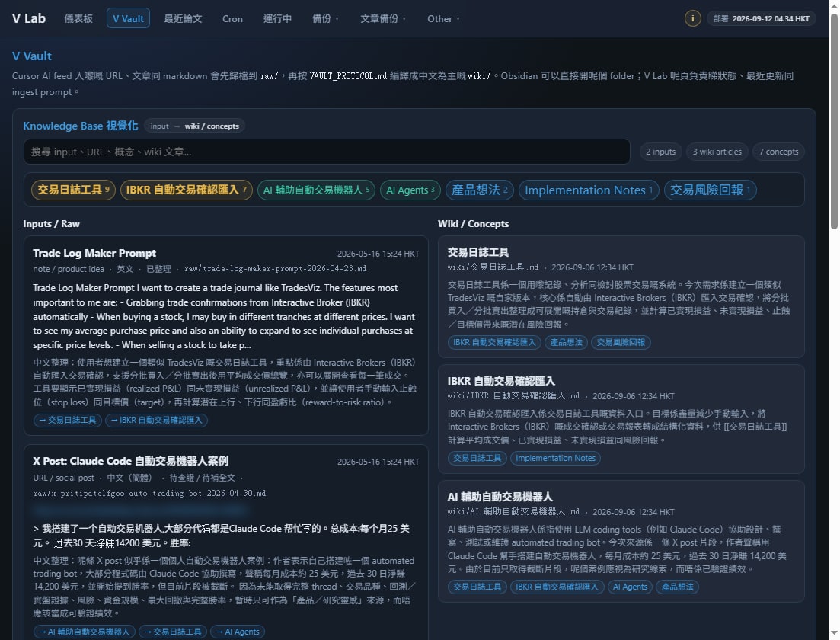The width and height of the screenshot is (840, 640).
Task: Click IBKR 自動交易確認匯入 tag in AI 輔助 wiki card
Action: (557, 587)
